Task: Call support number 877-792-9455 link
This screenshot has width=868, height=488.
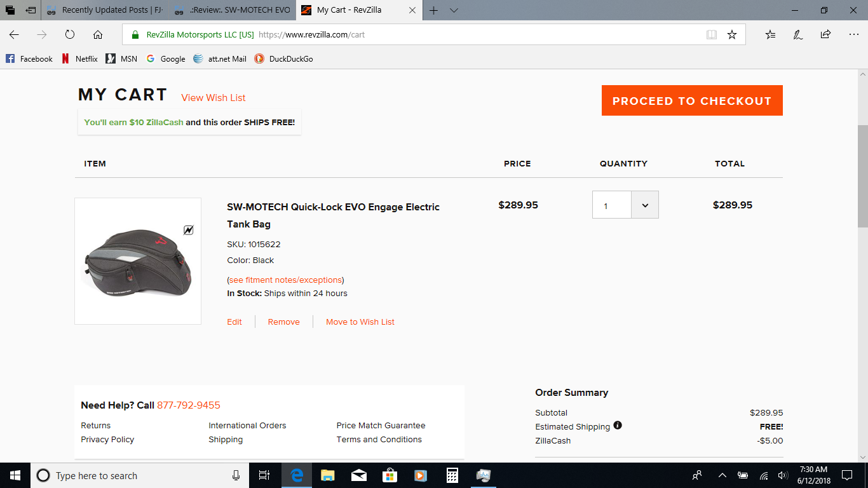Action: click(x=189, y=405)
